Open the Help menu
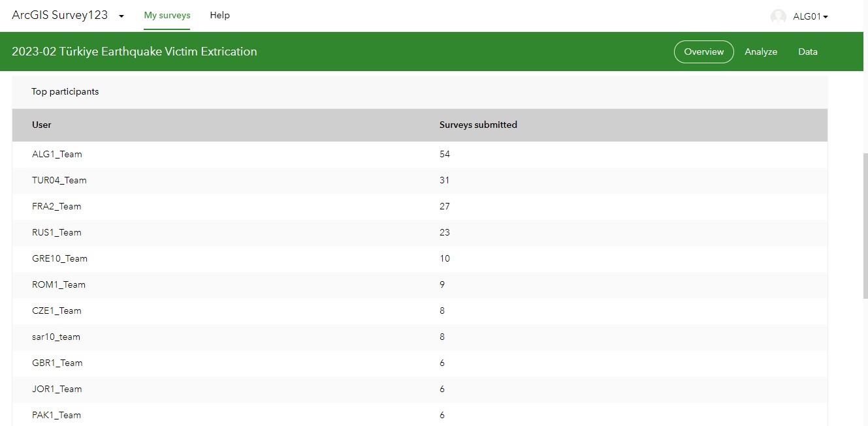This screenshot has height=426, width=868. [x=219, y=16]
